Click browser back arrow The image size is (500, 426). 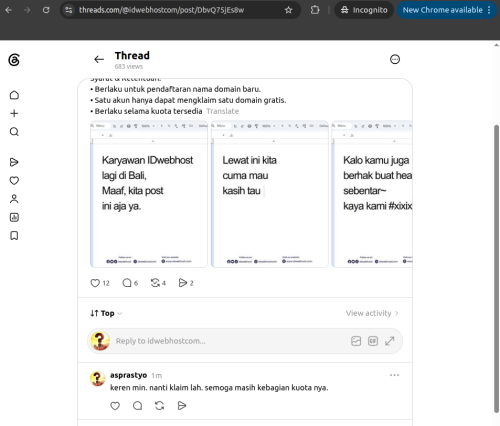pyautogui.click(x=9, y=10)
